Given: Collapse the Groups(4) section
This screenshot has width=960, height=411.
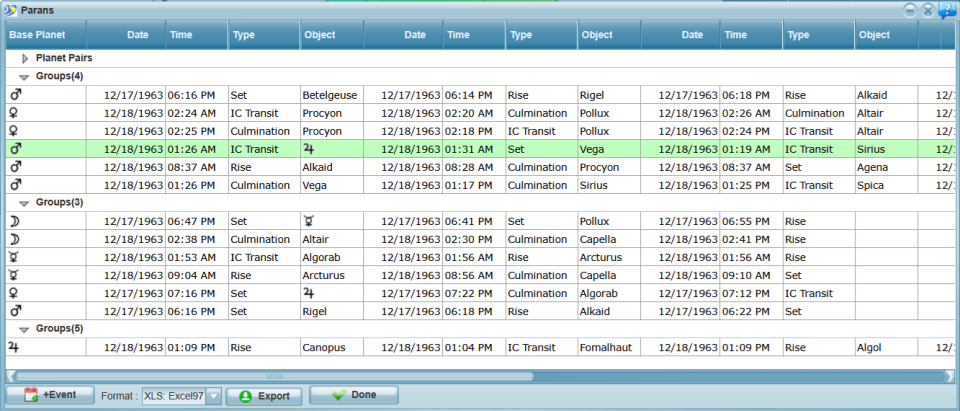Looking at the screenshot, I should [x=24, y=77].
